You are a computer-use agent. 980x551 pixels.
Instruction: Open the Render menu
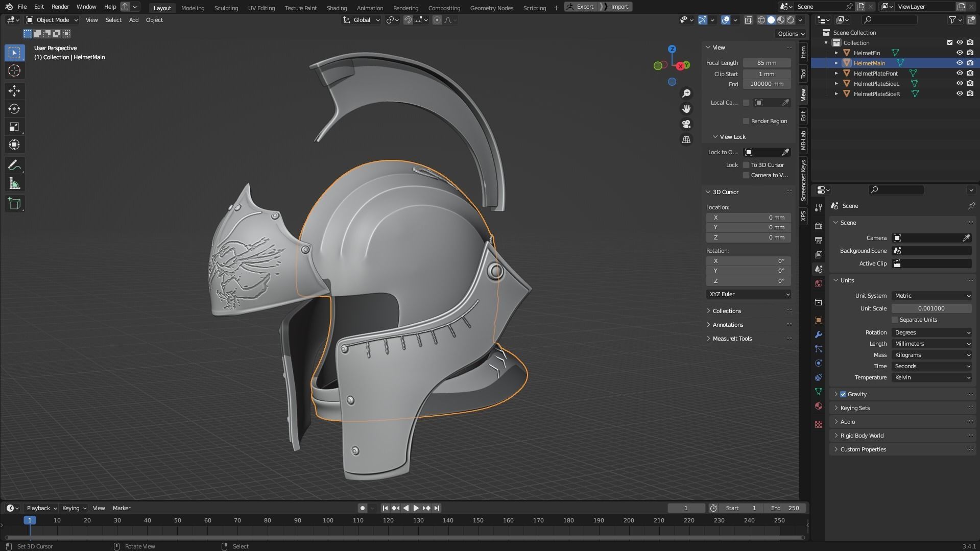coord(60,7)
